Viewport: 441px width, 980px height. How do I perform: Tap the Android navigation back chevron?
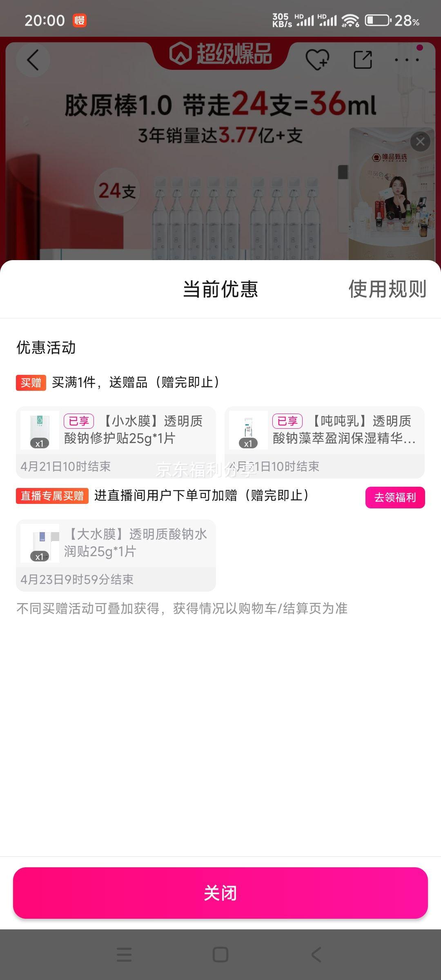point(316,955)
